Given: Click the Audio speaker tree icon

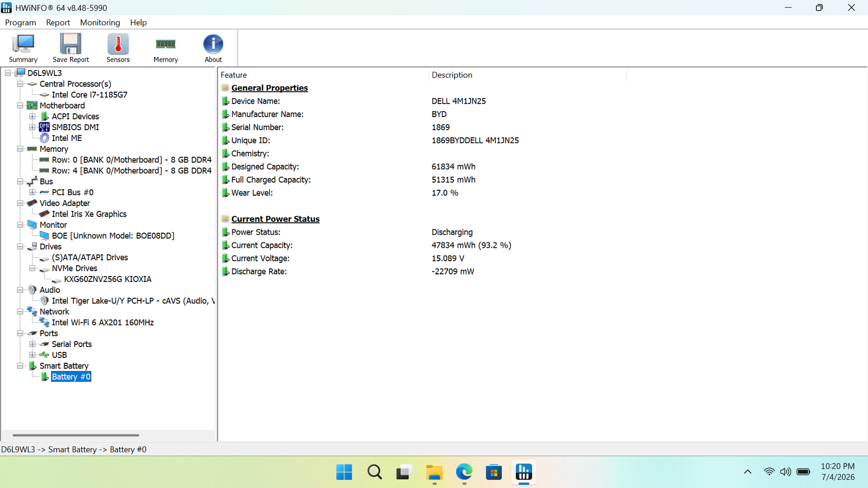Looking at the screenshot, I should pos(32,290).
